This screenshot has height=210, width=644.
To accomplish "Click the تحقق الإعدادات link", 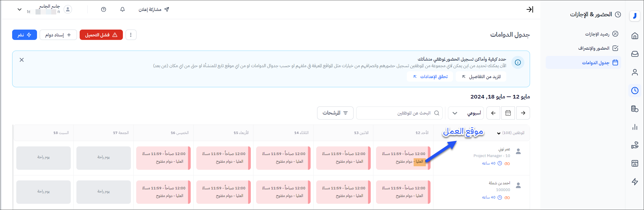I will point(430,77).
